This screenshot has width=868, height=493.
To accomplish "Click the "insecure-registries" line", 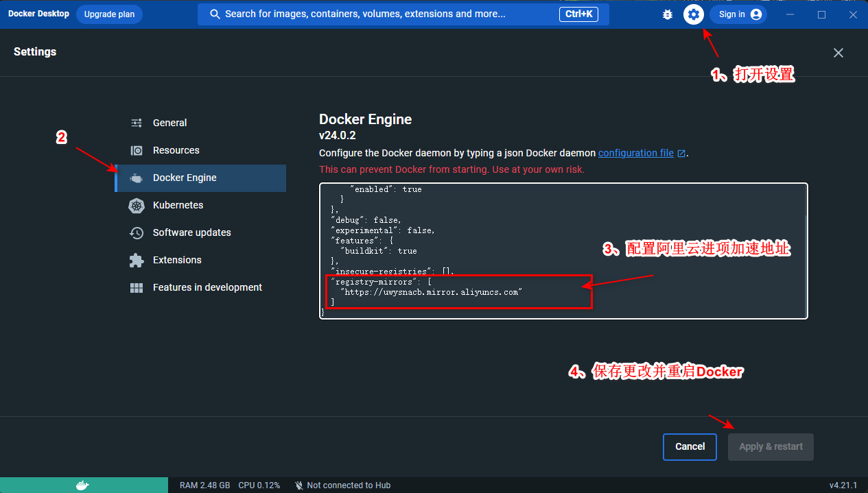I will [x=392, y=271].
